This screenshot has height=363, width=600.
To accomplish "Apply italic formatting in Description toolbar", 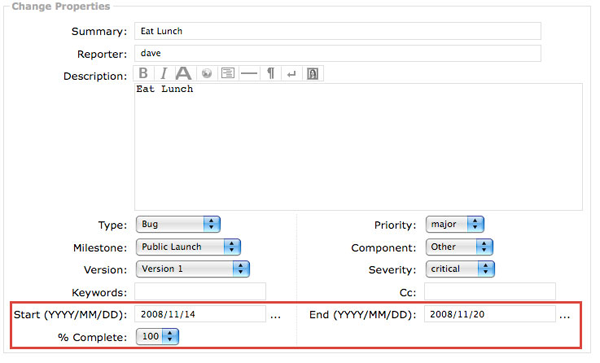I will click(x=164, y=73).
